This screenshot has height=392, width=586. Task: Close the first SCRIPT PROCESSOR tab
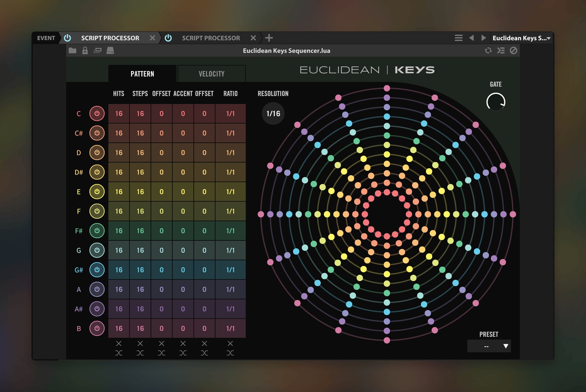[152, 38]
